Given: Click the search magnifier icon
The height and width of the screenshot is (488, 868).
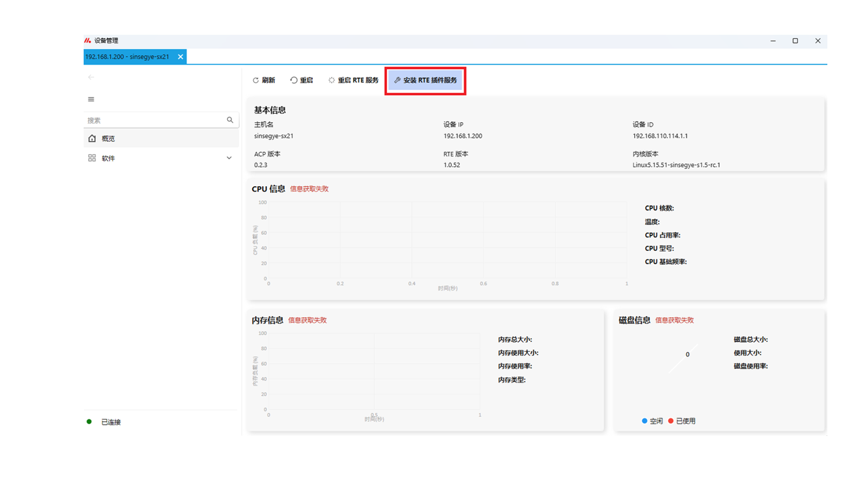Looking at the screenshot, I should [230, 120].
